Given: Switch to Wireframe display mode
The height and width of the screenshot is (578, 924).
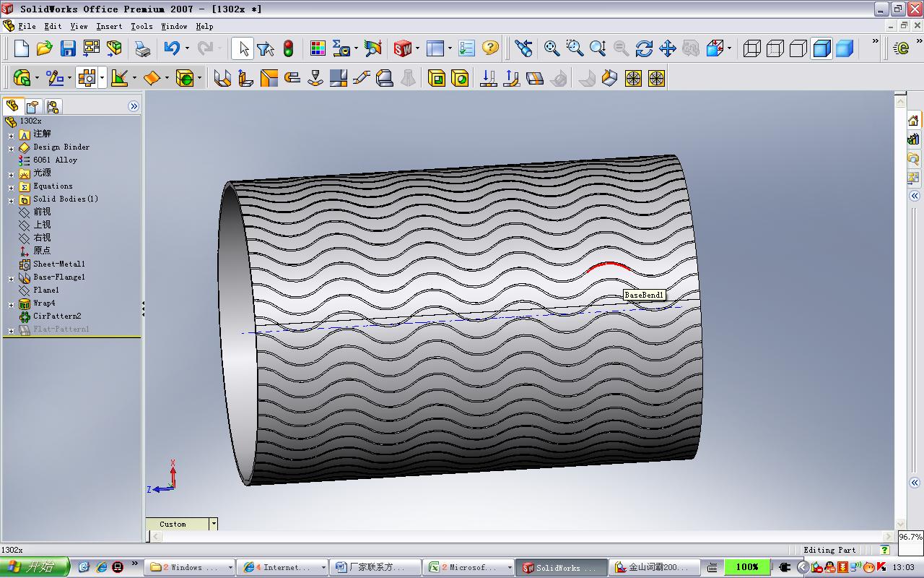Looking at the screenshot, I should (752, 48).
